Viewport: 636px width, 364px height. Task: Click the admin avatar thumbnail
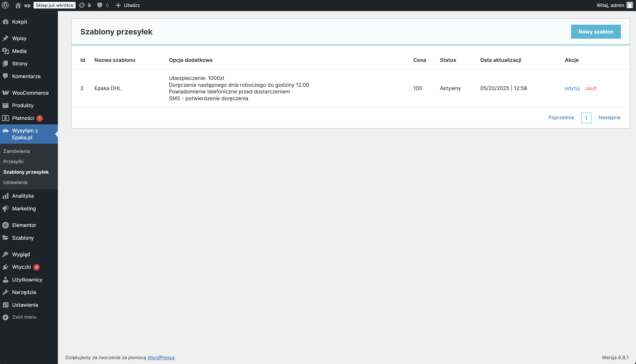tap(630, 5)
